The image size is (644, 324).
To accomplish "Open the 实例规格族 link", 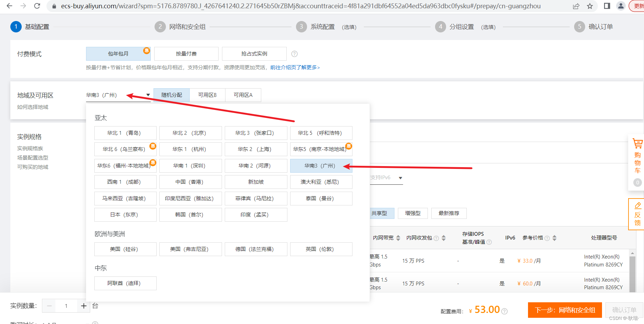I will 30,149.
